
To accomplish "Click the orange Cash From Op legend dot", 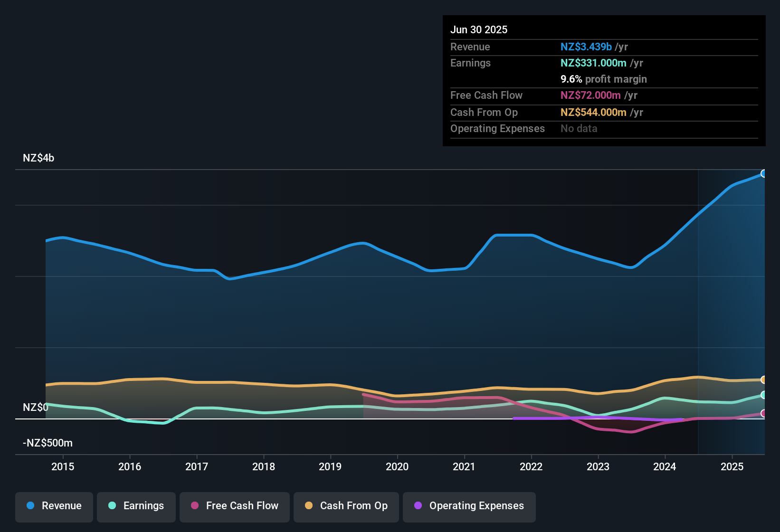I will [x=309, y=506].
